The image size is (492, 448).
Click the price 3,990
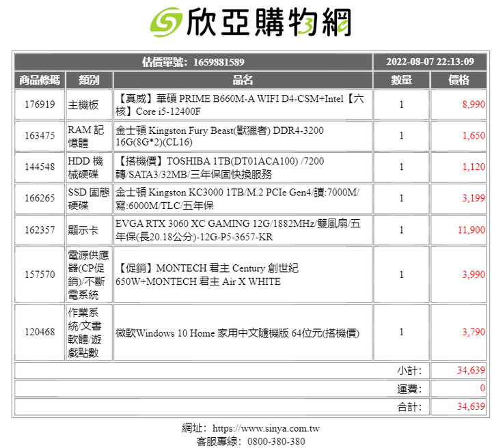click(x=474, y=275)
